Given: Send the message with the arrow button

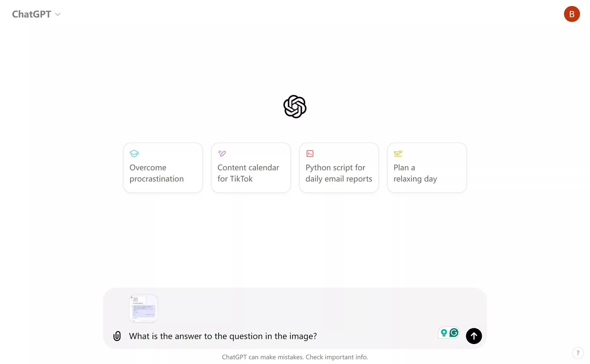Looking at the screenshot, I should [x=474, y=336].
